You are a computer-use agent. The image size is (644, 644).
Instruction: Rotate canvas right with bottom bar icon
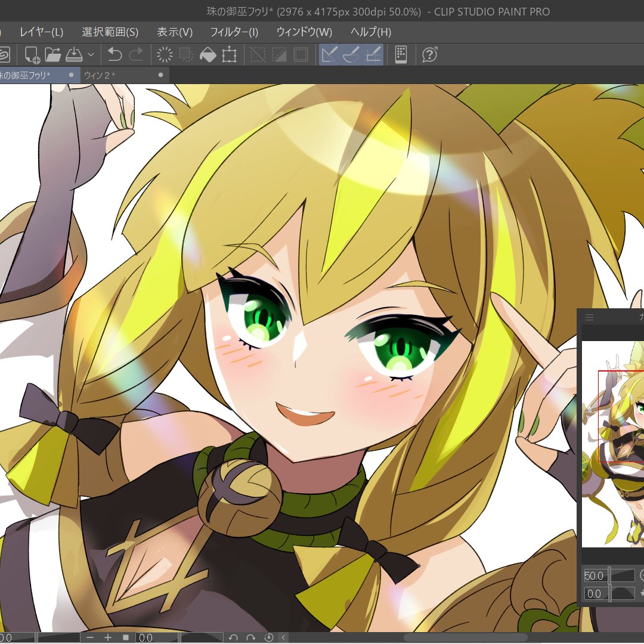click(x=250, y=637)
